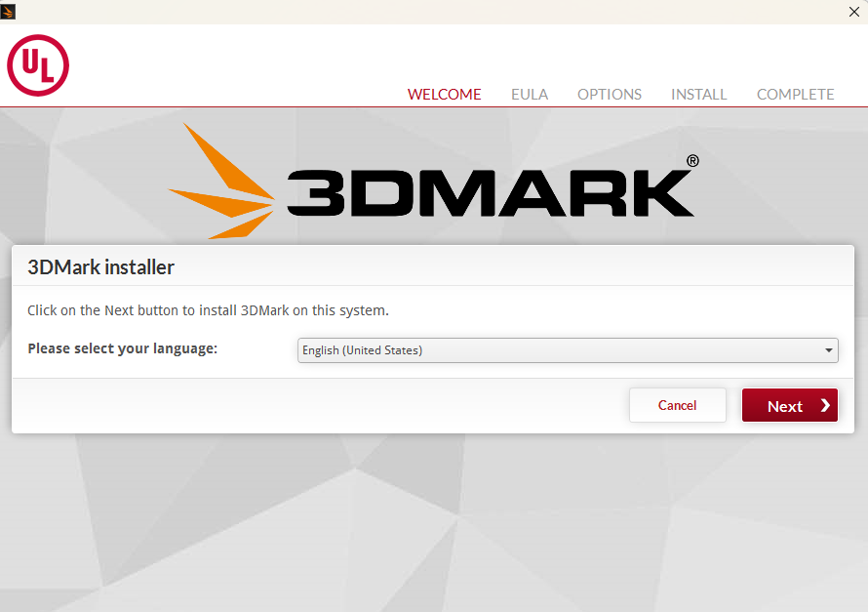Click the Next button to proceed
868x612 pixels.
(790, 405)
